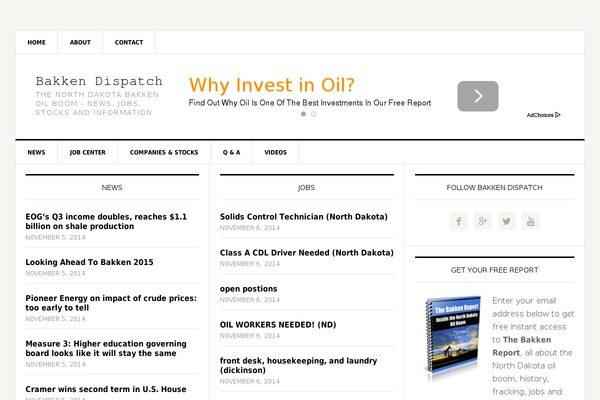Open the YouTube social icon
The image size is (600, 400).
click(531, 221)
